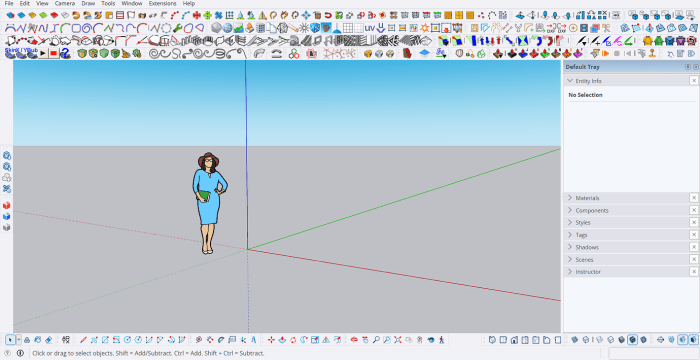700x360 pixels.
Task: Close the Materials panel
Action: [x=694, y=198]
